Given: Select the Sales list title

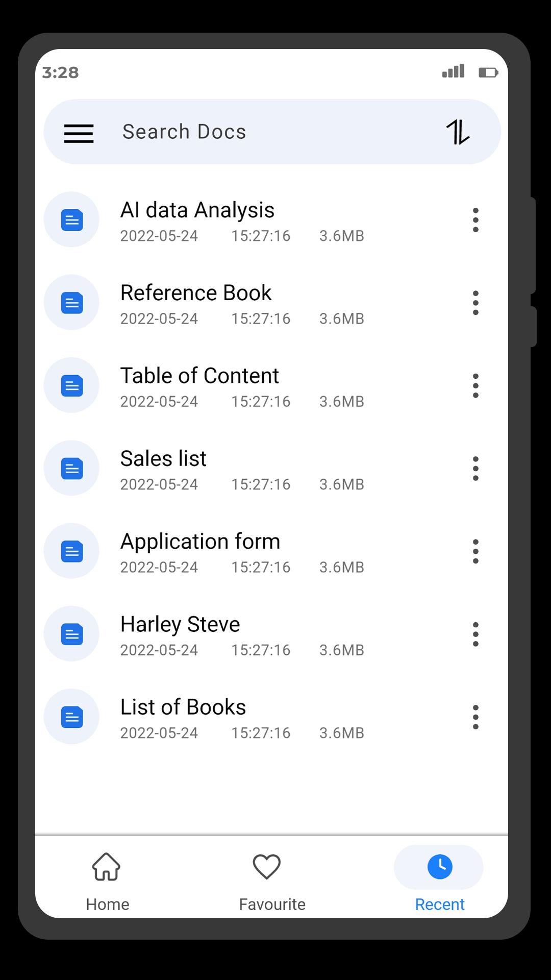Looking at the screenshot, I should pos(163,458).
